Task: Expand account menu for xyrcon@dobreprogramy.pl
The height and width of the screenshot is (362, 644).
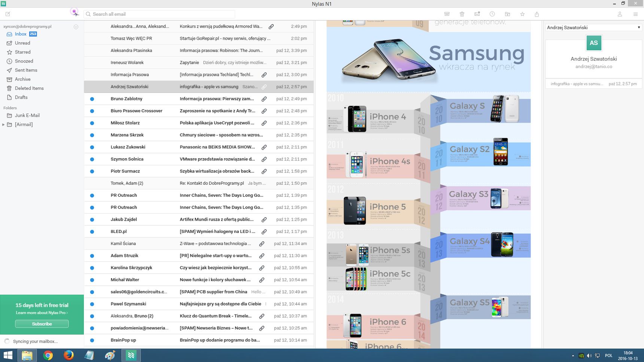Action: click(x=76, y=27)
